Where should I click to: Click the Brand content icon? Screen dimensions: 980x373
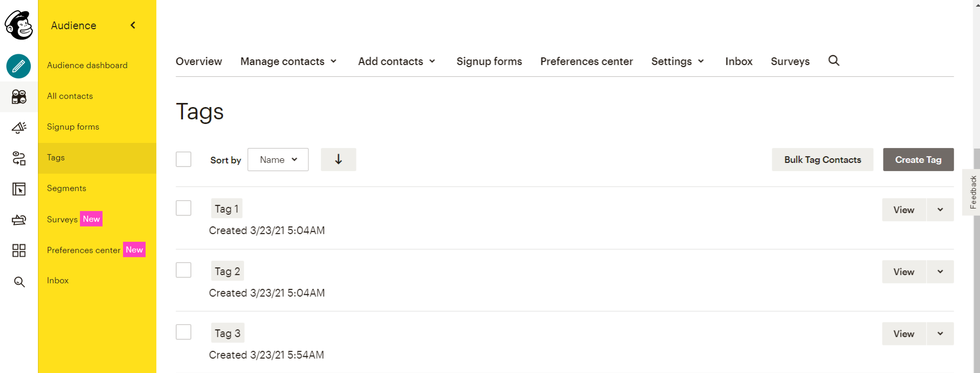tap(18, 219)
